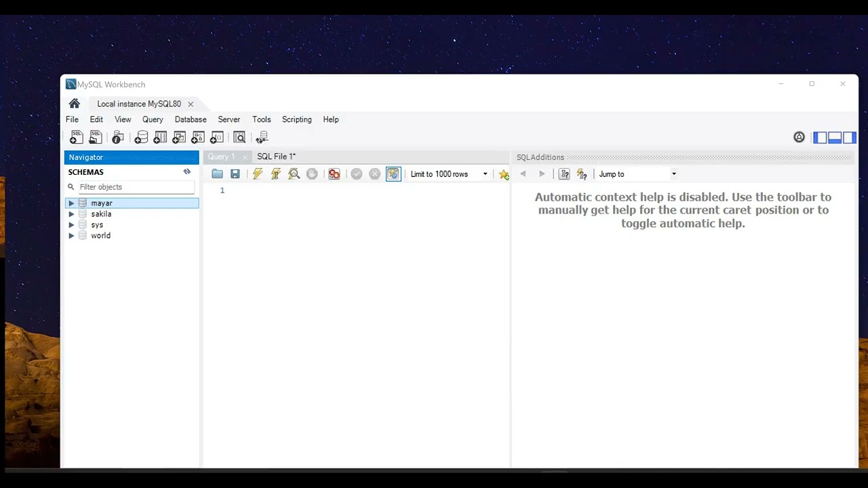Open the object inspector for selected object
This screenshot has height=488, width=868.
click(x=118, y=138)
